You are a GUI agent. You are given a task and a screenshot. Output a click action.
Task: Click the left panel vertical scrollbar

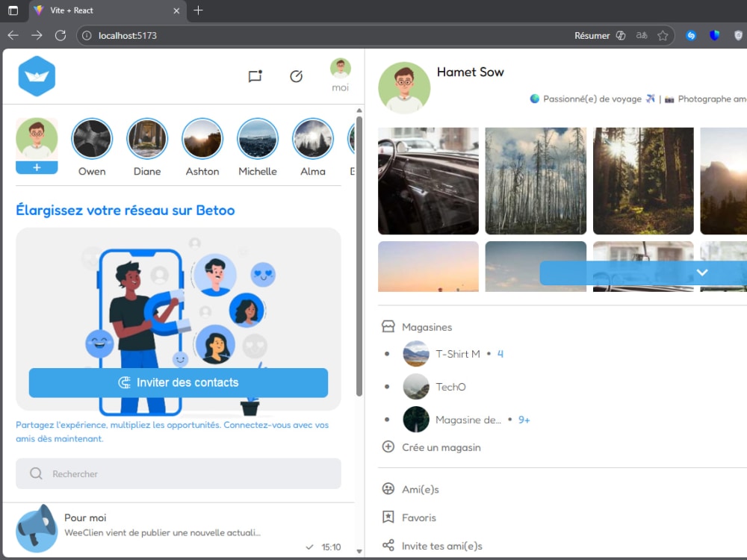(x=359, y=255)
